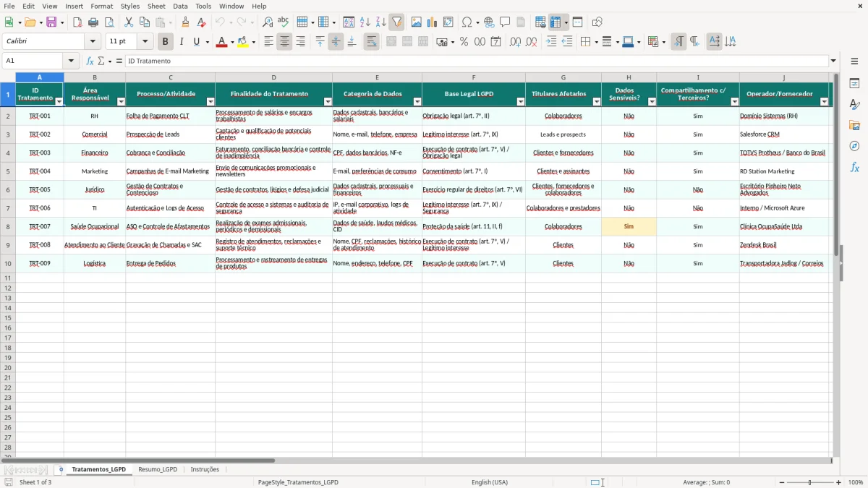Apply the red font color

221,42
